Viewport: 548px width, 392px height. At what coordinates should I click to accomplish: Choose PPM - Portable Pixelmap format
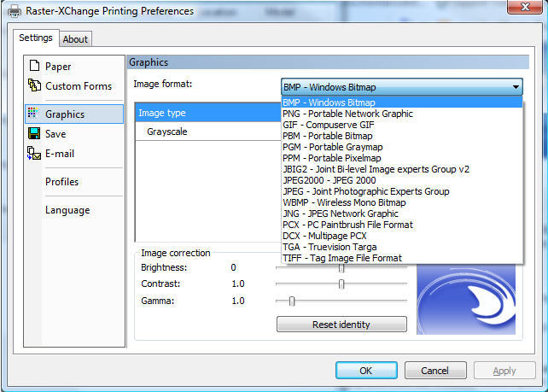402,158
